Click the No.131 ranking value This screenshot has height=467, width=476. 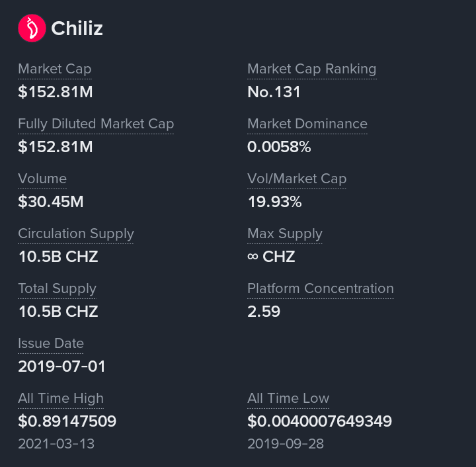pos(274,92)
